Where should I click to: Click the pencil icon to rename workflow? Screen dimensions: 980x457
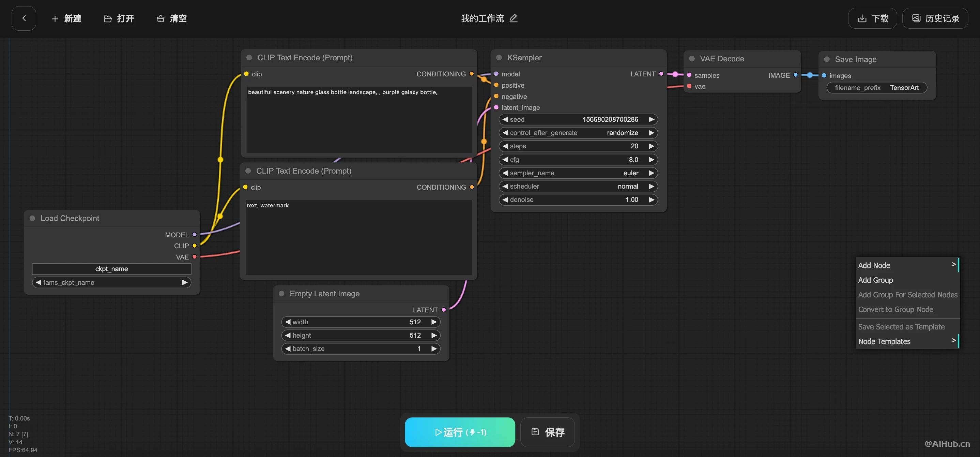513,18
